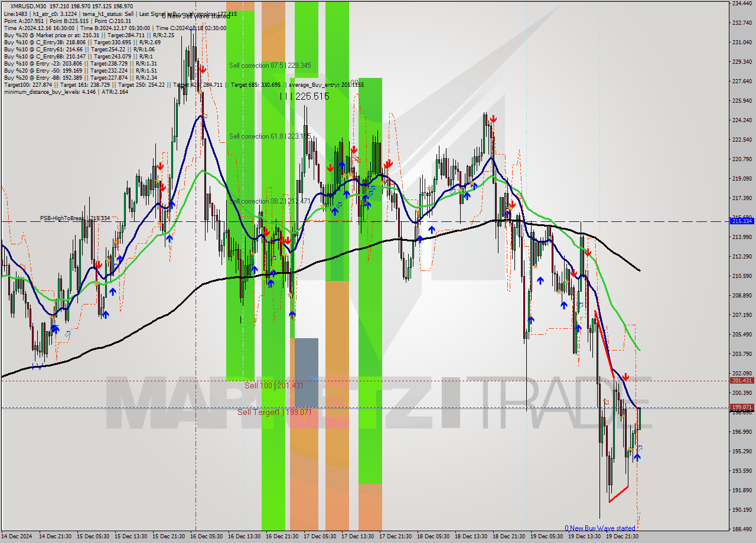The width and height of the screenshot is (756, 543).
Task: Click the '16 Dec 13:30' time label
Action: coord(244,537)
